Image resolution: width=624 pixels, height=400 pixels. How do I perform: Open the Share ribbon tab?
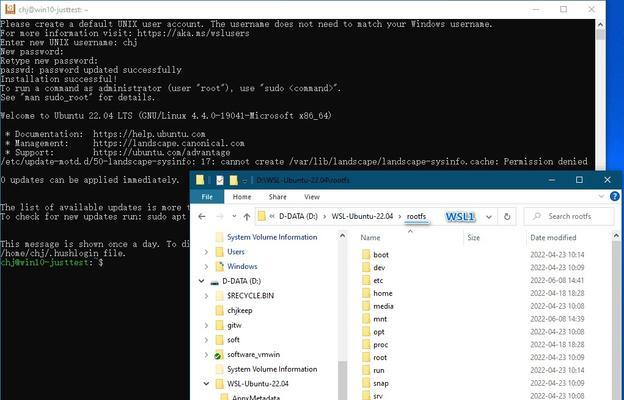pos(277,197)
